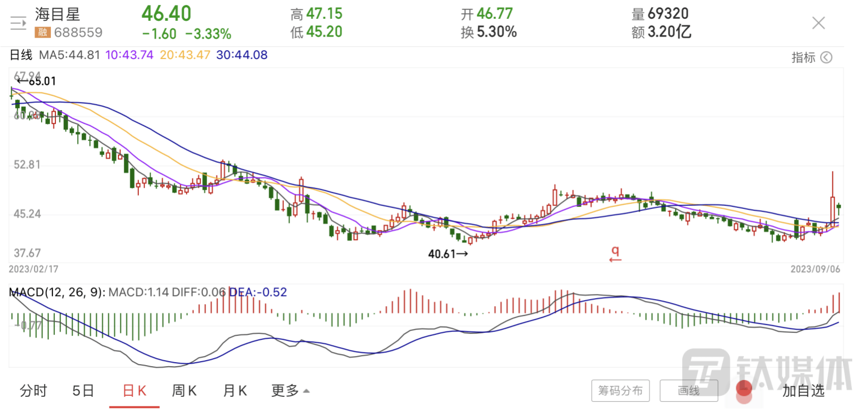Open the 筹码分布 chip distribution
868x412 pixels.
(620, 391)
